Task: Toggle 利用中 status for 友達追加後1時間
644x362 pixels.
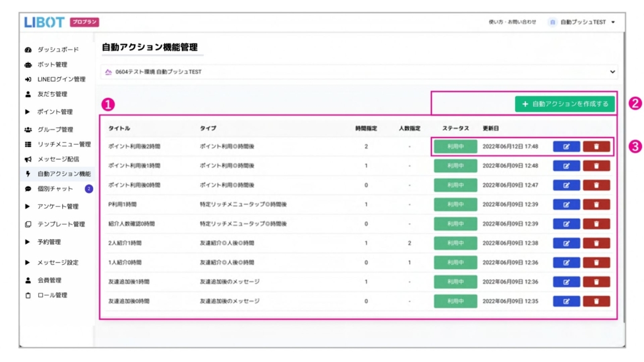Action: pyautogui.click(x=455, y=282)
